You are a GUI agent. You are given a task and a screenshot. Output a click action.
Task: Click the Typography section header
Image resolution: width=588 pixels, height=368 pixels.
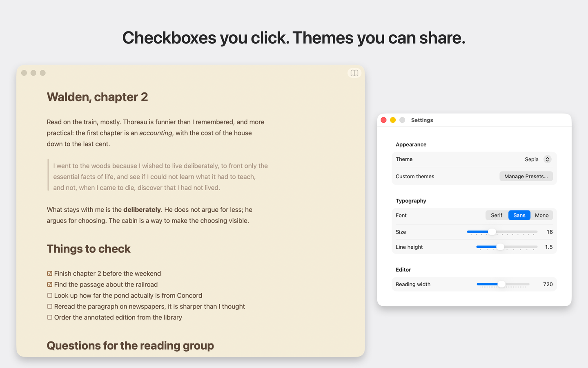click(x=411, y=201)
